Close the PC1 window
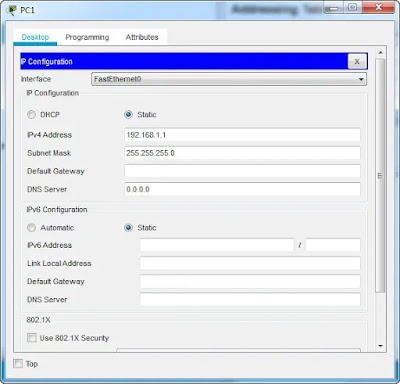Image resolution: width=400 pixels, height=384 pixels. tap(378, 7)
